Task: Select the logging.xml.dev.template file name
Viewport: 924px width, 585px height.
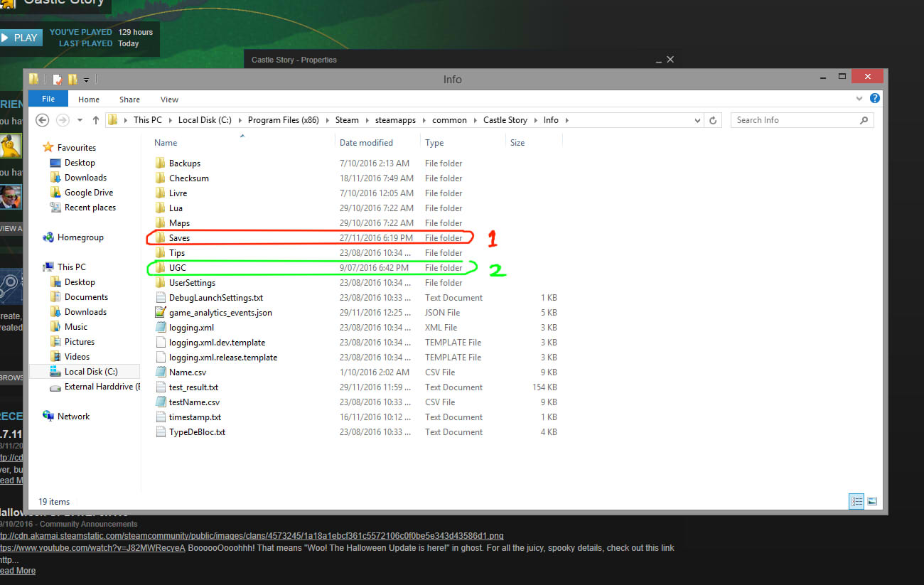Action: [x=217, y=343]
